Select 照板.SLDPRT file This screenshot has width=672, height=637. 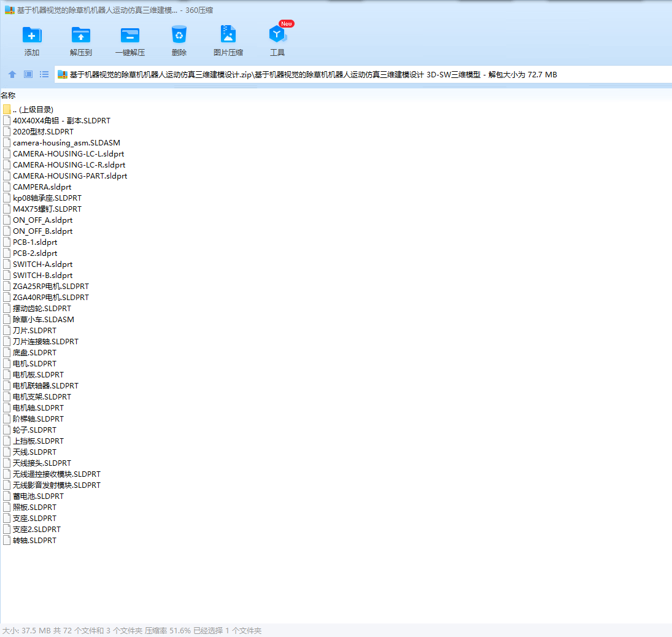point(35,507)
